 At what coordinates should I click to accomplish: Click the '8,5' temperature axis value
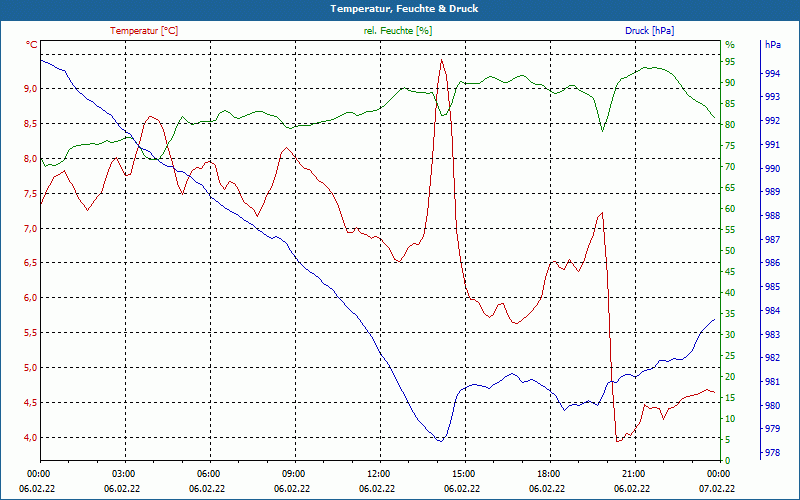(31, 123)
